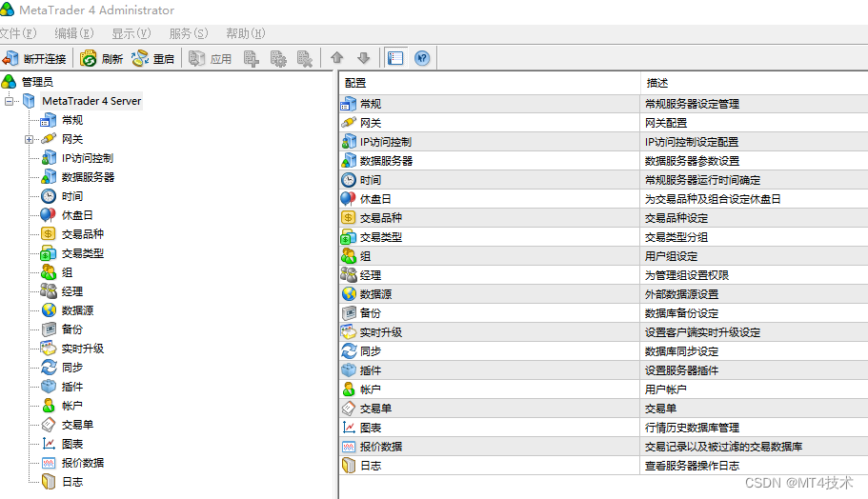Select the 同步 row in the list
868x499 pixels.
[603, 351]
